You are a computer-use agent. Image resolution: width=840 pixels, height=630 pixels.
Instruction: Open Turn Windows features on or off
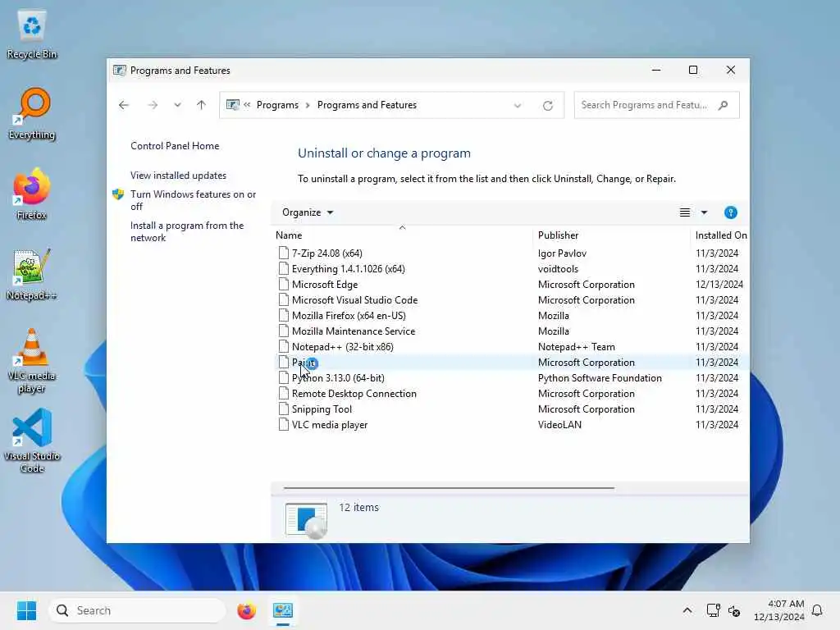pos(194,200)
